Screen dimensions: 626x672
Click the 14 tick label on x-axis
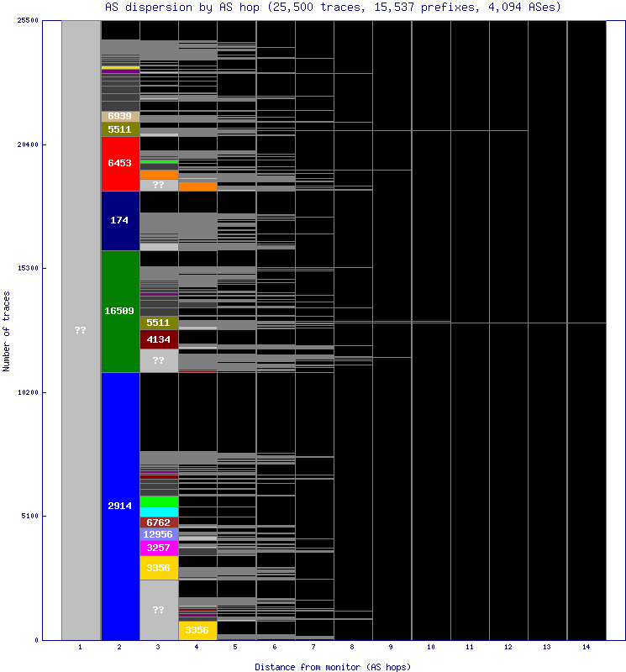[x=586, y=648]
